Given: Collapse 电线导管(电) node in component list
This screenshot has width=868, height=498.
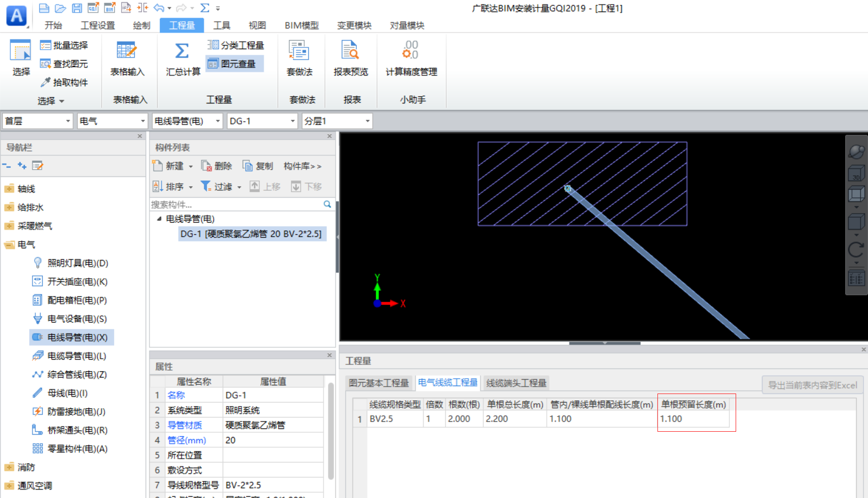Looking at the screenshot, I should click(x=159, y=219).
